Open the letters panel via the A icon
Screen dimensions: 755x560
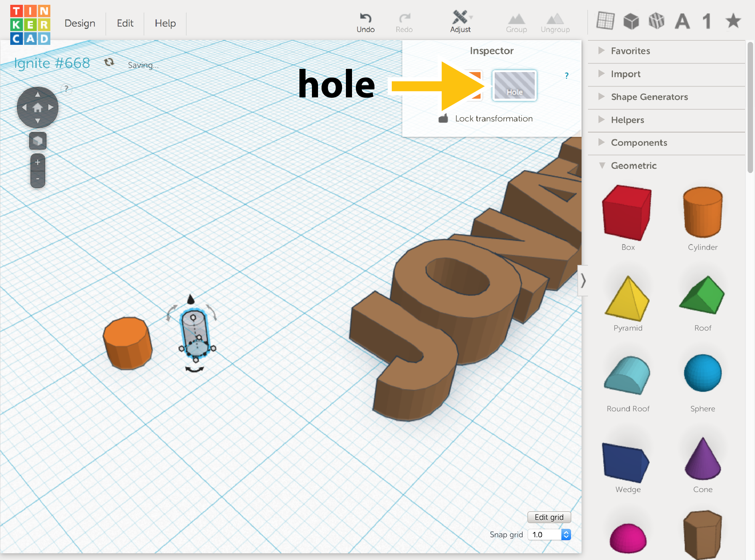683,21
